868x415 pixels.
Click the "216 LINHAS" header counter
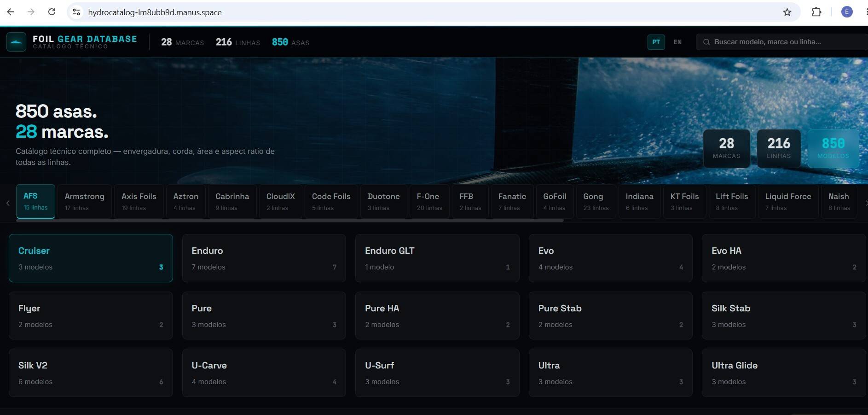point(238,42)
